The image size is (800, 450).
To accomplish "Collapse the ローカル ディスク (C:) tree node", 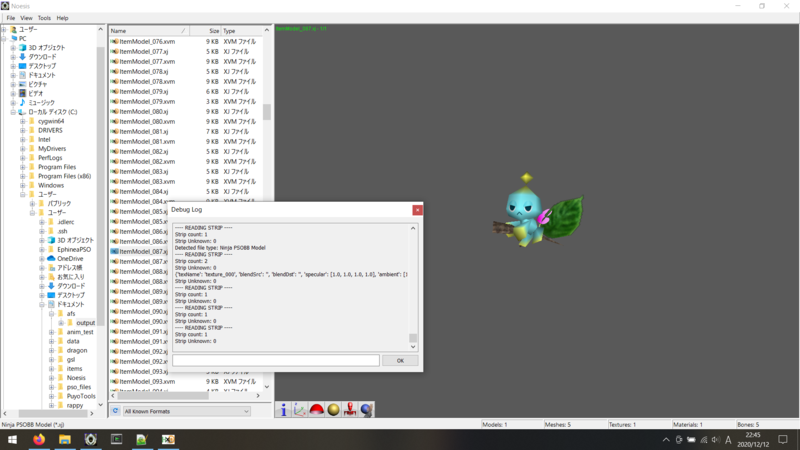I will pos(13,112).
